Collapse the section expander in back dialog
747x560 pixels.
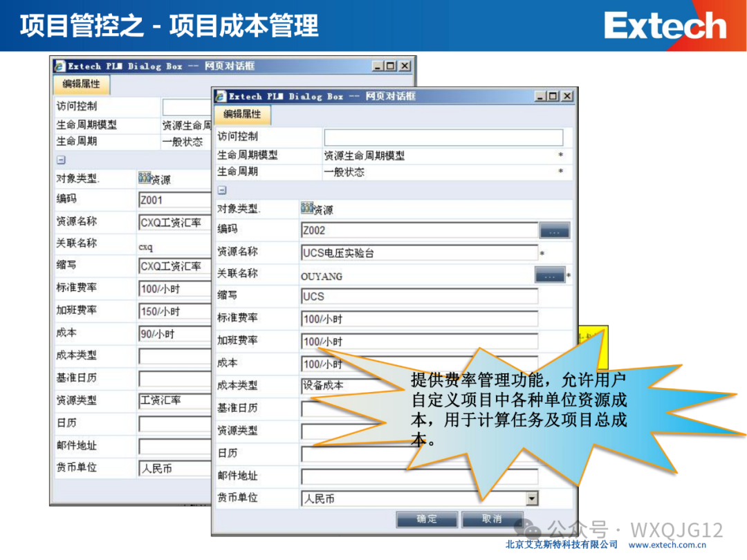point(61,160)
